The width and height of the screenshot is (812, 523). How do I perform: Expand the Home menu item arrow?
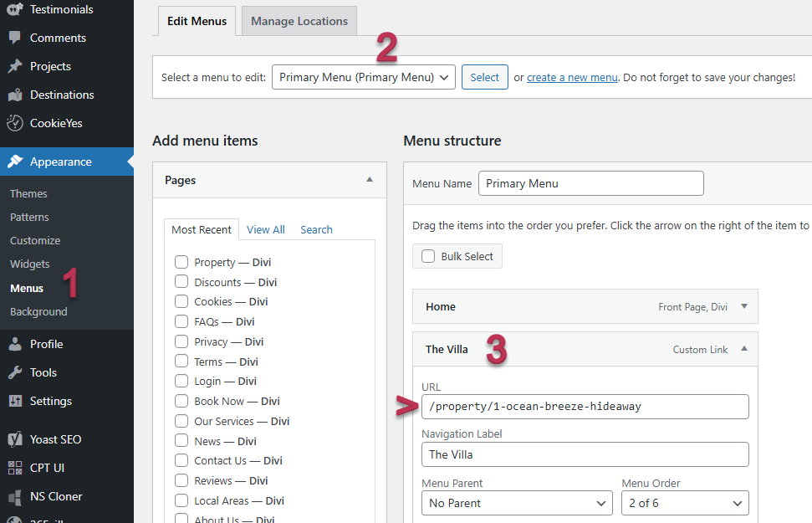coord(744,307)
